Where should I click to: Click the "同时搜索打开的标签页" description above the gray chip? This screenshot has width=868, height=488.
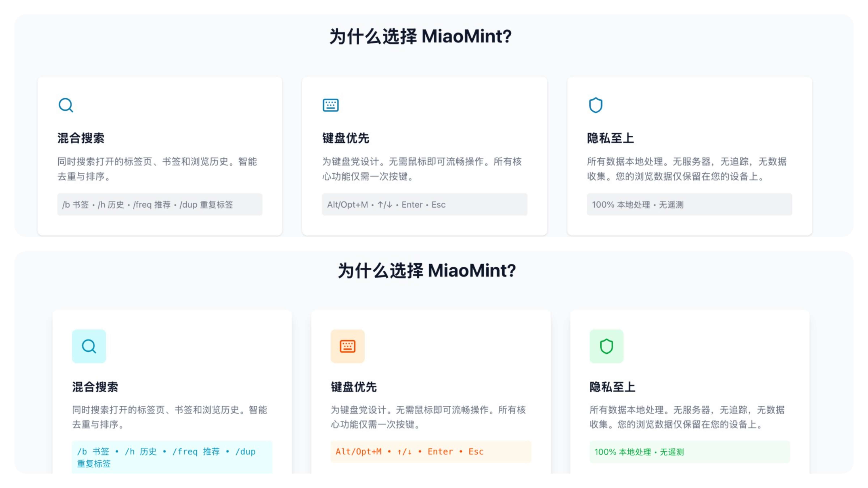pyautogui.click(x=157, y=169)
